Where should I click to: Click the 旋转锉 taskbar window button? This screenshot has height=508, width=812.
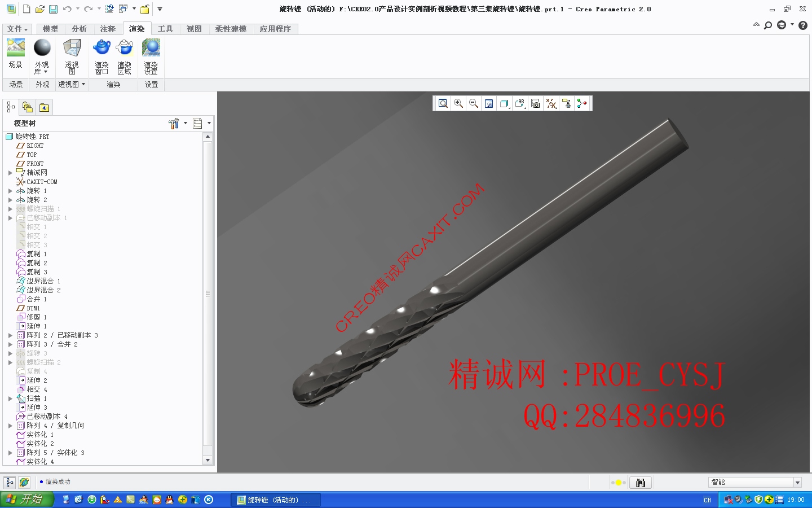pyautogui.click(x=276, y=500)
